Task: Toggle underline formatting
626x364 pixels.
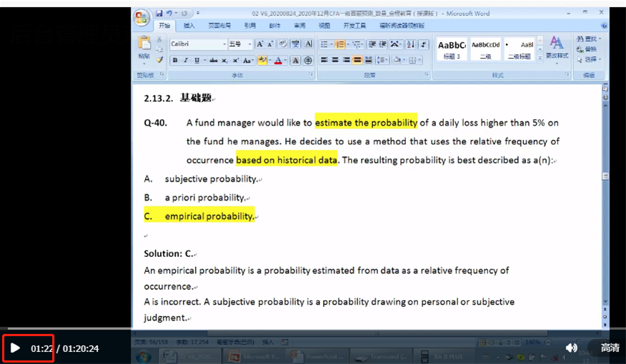Action: pyautogui.click(x=197, y=60)
